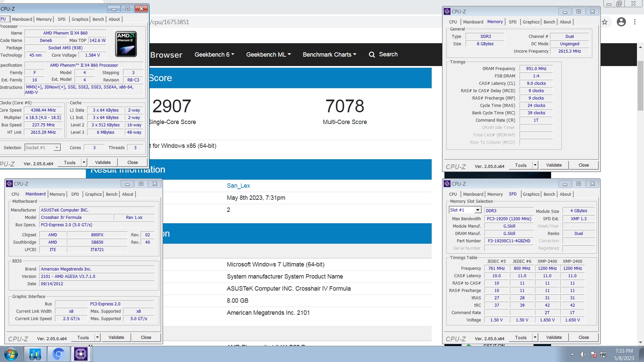Image resolution: width=644 pixels, height=362 pixels.
Task: Click the taskbar monitoring app icon next to Start
Action: [35, 354]
